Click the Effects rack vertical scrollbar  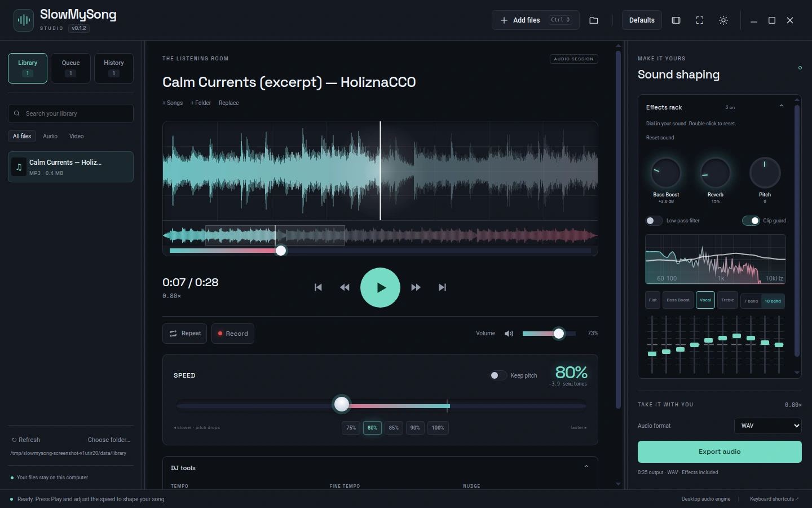pyautogui.click(x=797, y=230)
